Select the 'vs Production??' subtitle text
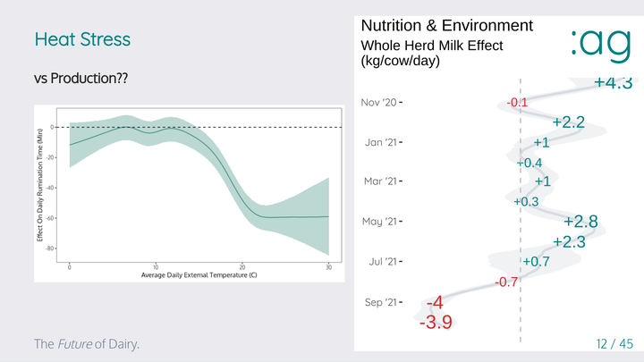Screen dimensions: 644x362 pos(80,79)
